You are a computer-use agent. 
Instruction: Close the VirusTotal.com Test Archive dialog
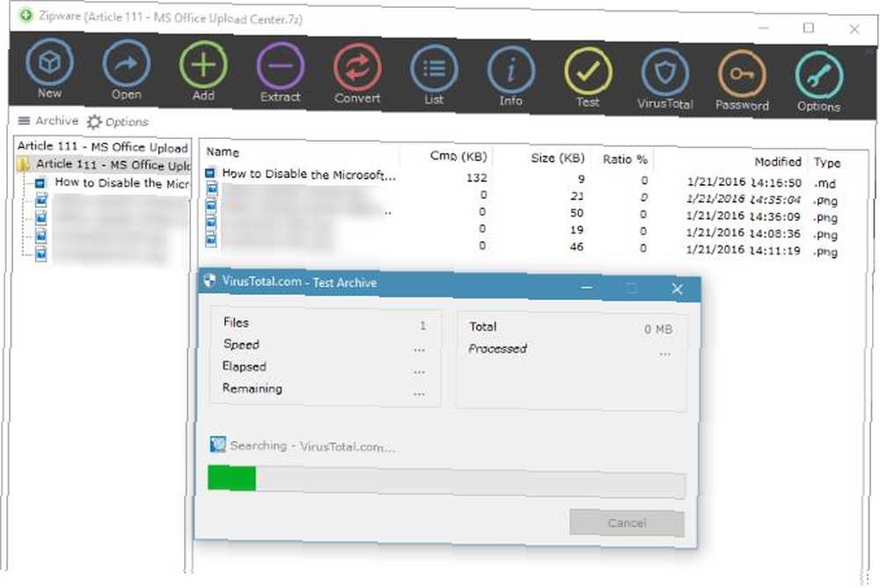point(678,289)
